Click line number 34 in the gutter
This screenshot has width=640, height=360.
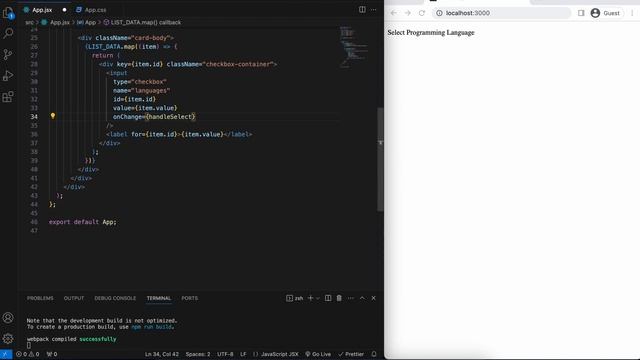34,117
